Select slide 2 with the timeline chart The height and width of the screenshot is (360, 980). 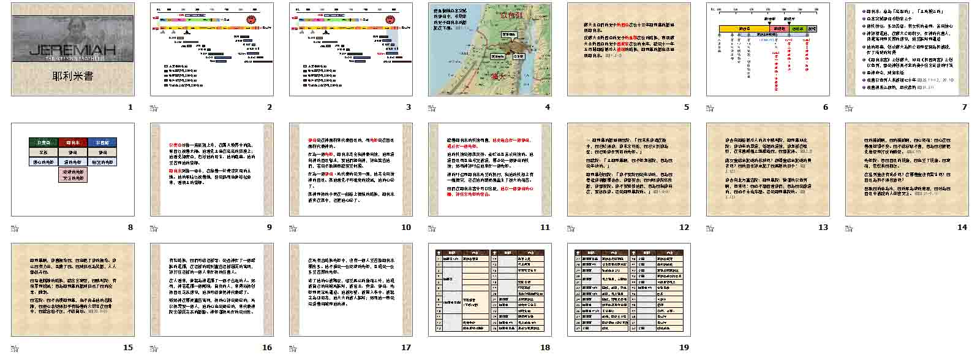tap(211, 50)
